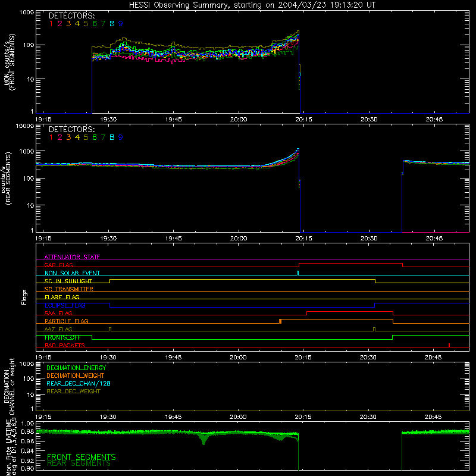Click the PARTICLE_FLAG label

pos(67,321)
